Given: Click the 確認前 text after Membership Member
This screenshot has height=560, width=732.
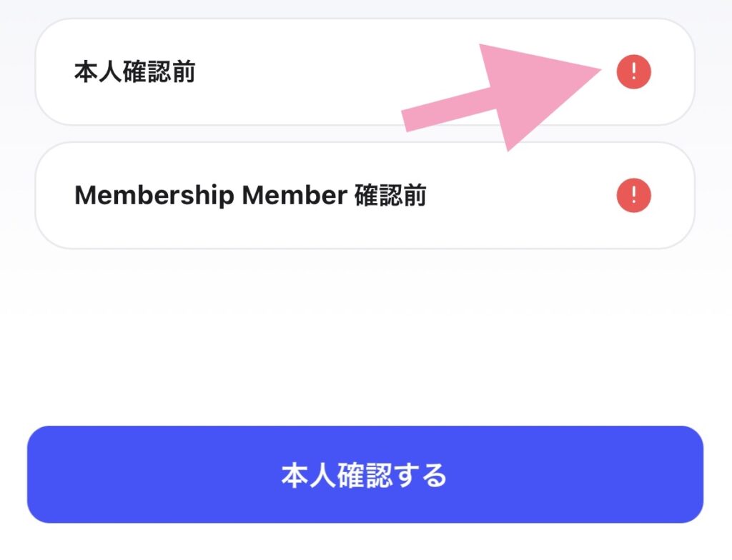Looking at the screenshot, I should coord(390,195).
